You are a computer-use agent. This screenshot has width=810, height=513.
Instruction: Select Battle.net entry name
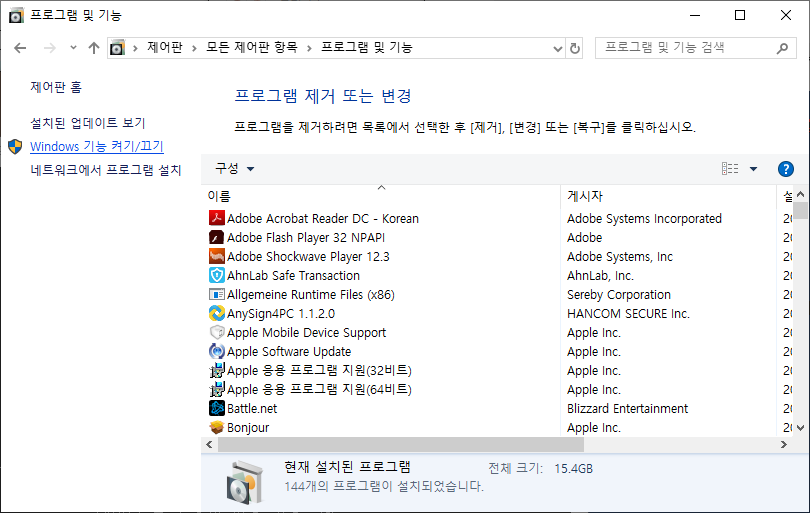click(x=252, y=409)
